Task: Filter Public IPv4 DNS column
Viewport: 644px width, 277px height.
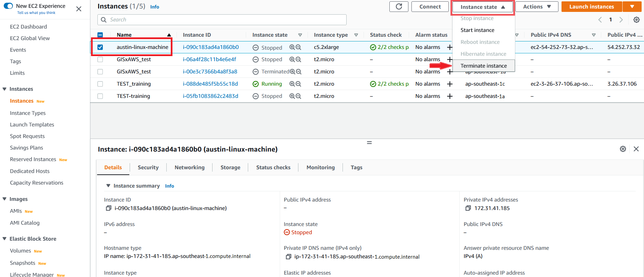Action: coord(594,35)
